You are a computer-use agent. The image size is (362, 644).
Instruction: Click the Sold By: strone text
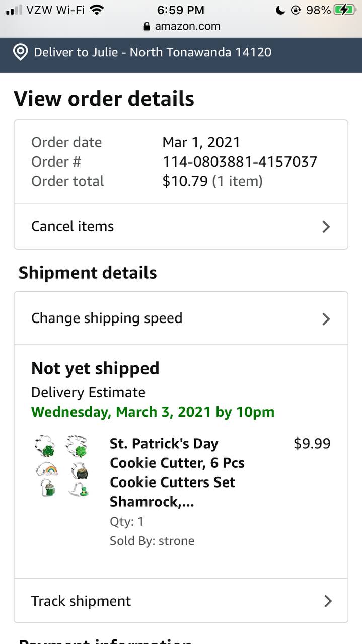(152, 541)
